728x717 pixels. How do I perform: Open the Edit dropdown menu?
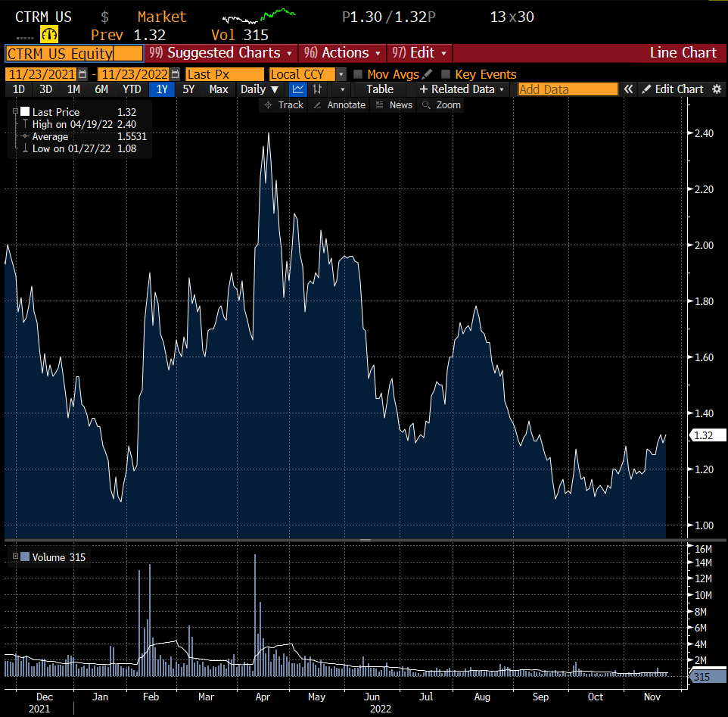418,53
